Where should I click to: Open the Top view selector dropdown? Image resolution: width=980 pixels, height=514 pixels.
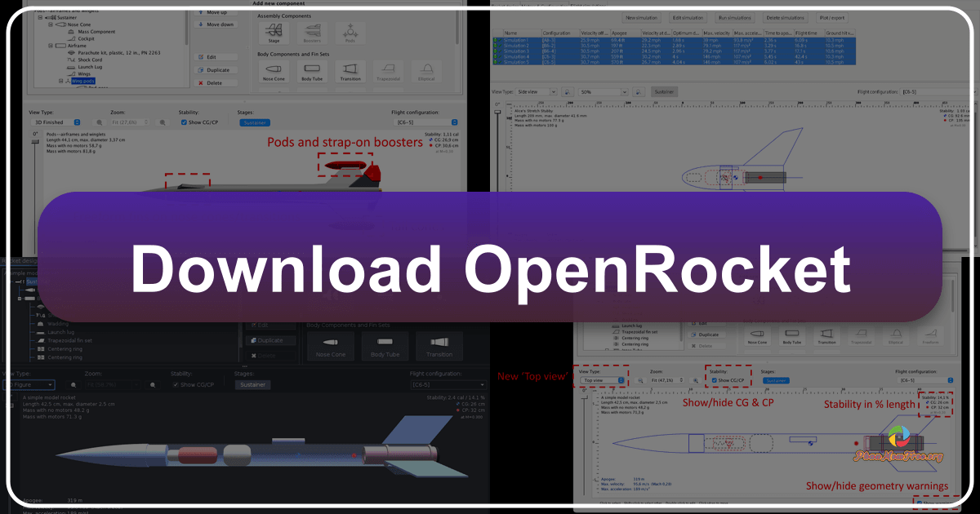[x=603, y=380]
